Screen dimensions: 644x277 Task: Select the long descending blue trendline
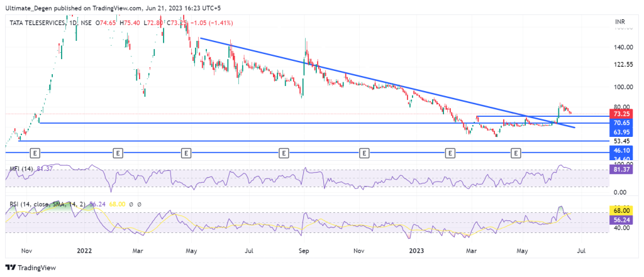click(x=386, y=82)
